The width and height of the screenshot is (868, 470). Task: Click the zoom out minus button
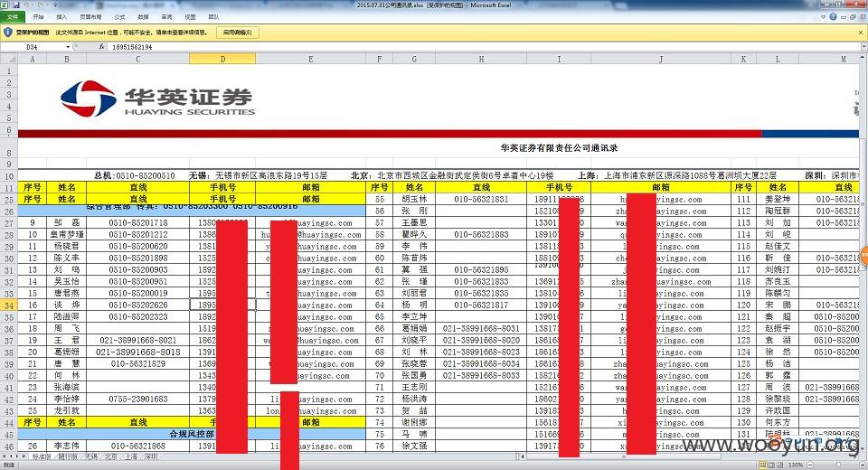tap(810, 465)
